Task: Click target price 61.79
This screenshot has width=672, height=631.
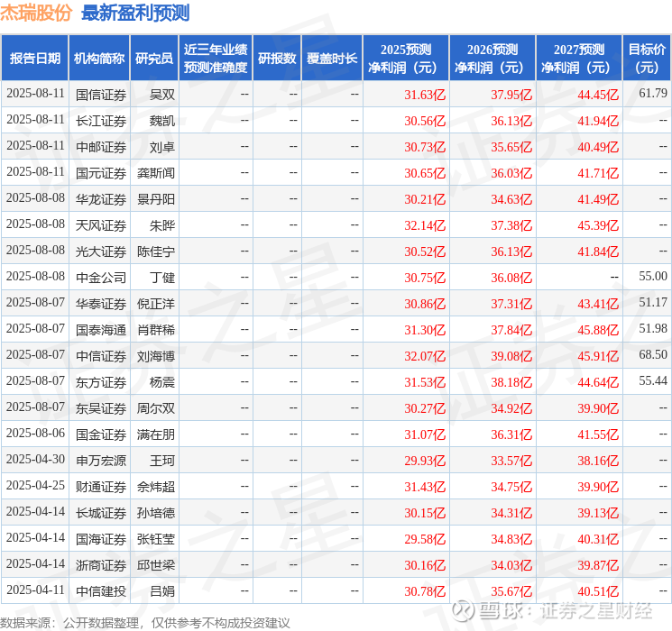Action: coord(653,94)
